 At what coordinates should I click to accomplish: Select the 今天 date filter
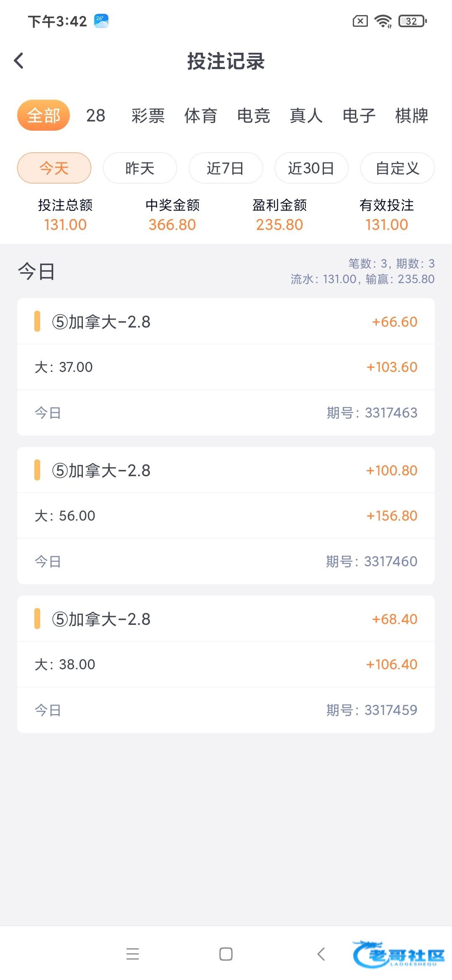pyautogui.click(x=54, y=168)
